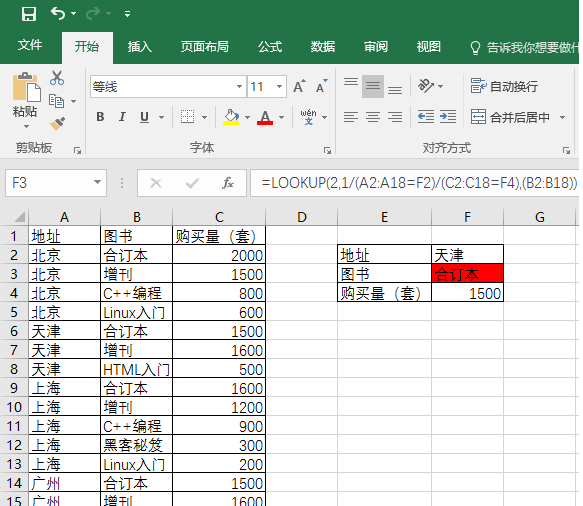Open alignment settings dialog launcher

[x=566, y=150]
